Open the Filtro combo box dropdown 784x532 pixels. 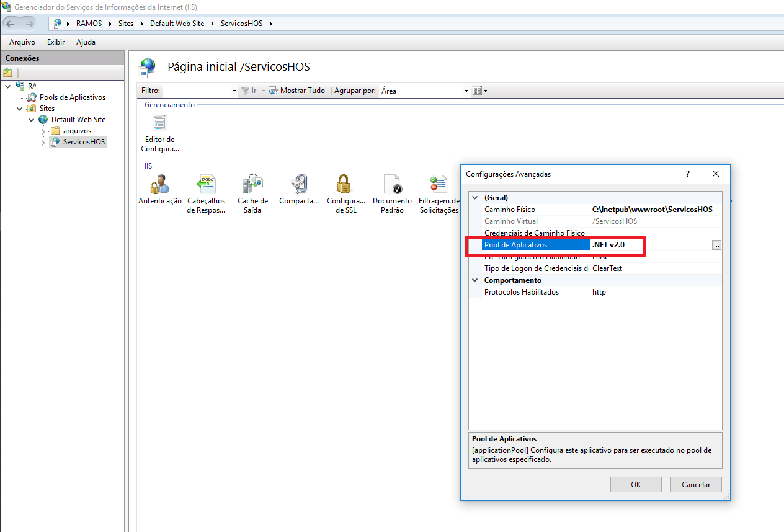coord(234,91)
